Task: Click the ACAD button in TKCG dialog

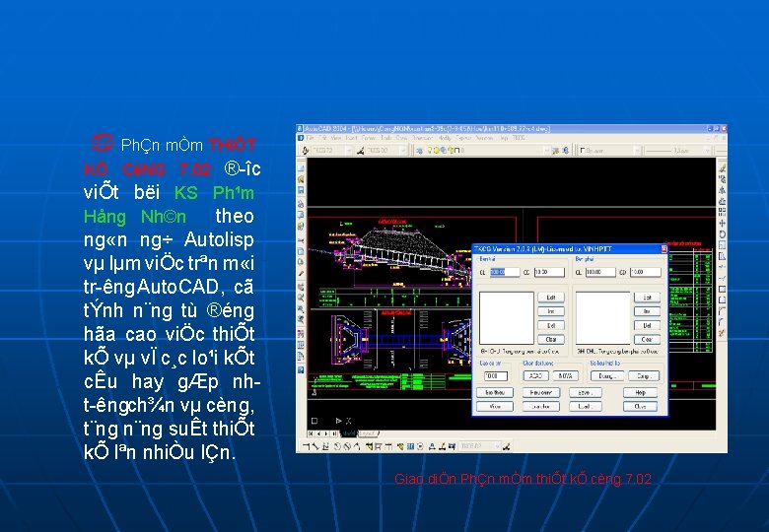Action: coord(535,375)
